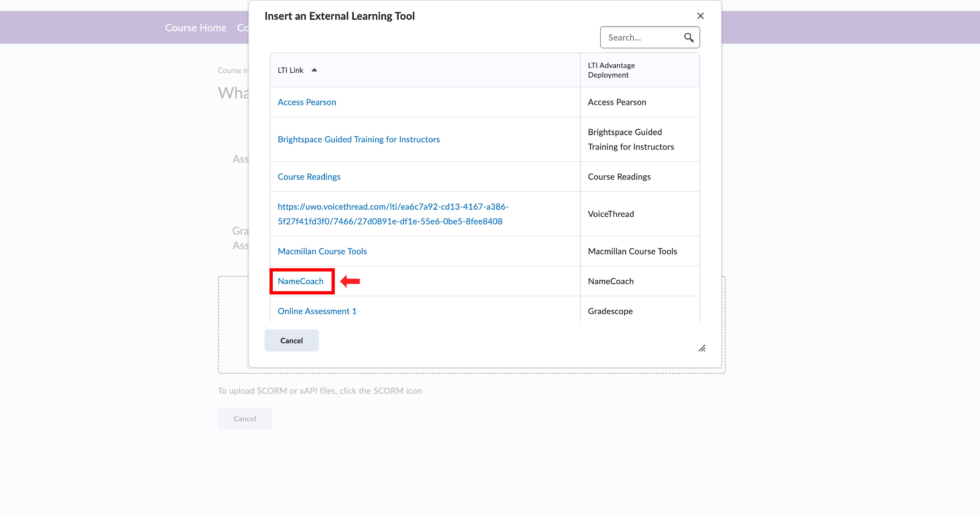This screenshot has height=514, width=980.
Task: Click the dialog resize handle
Action: [702, 349]
